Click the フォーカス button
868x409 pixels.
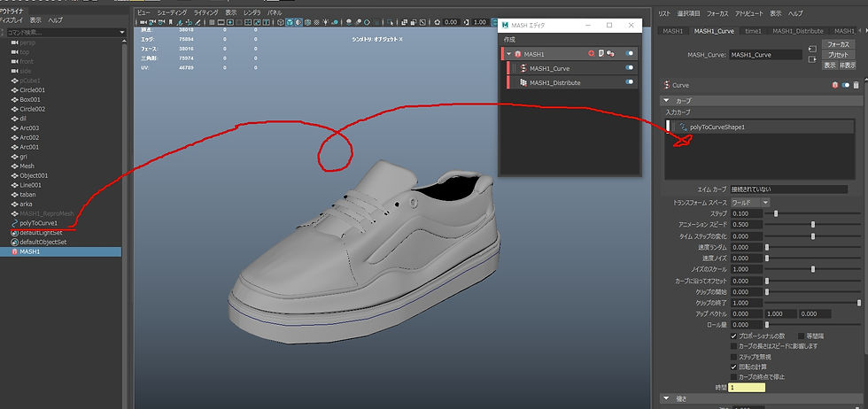[838, 44]
